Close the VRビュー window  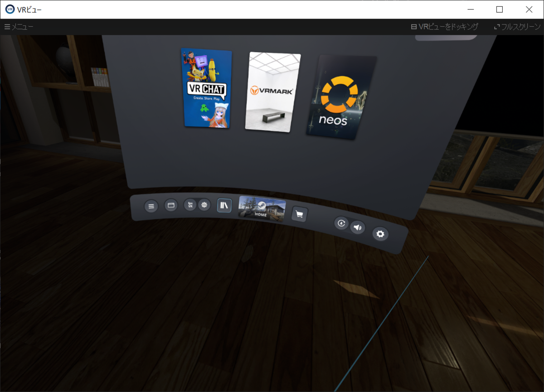529,9
